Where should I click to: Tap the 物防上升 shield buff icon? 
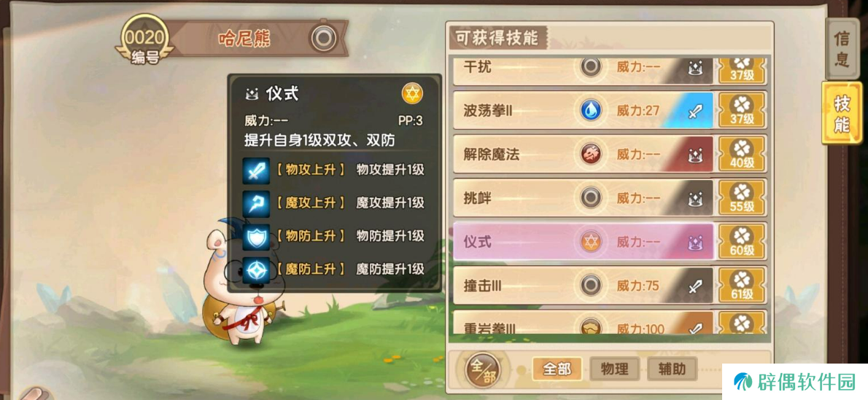pos(256,237)
